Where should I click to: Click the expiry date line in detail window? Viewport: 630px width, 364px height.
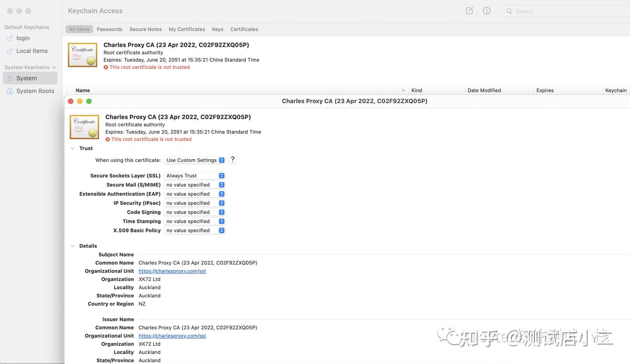(x=183, y=132)
